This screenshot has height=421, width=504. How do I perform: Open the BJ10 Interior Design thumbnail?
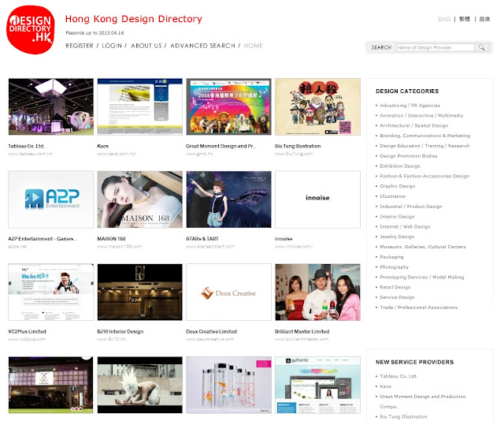coord(140,292)
